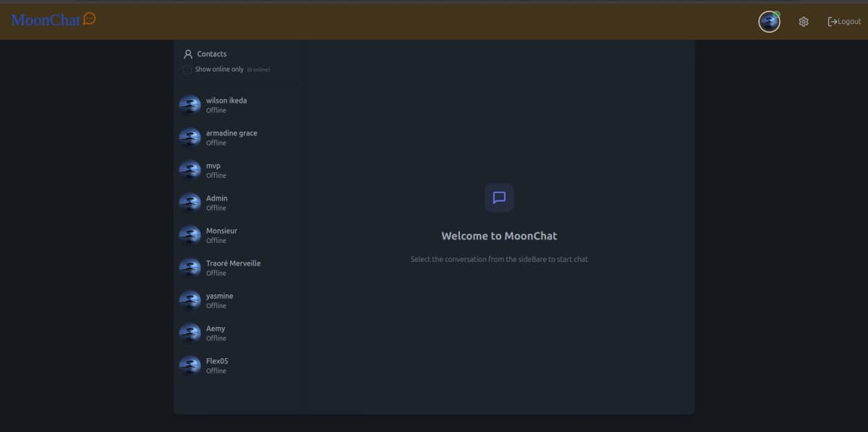
Task: Toggle the Show online only checkbox
Action: click(x=187, y=69)
